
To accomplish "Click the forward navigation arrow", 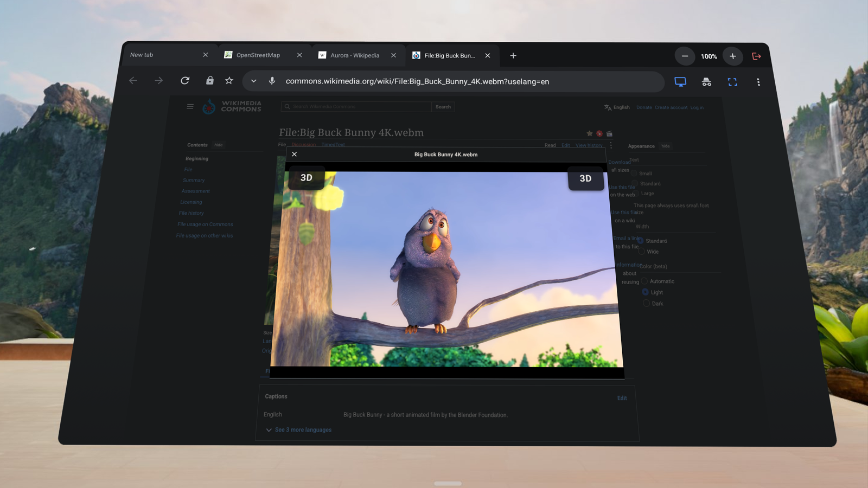I will 158,81.
